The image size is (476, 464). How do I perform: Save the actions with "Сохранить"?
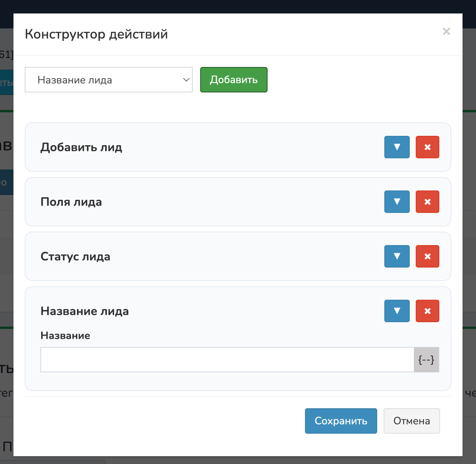[x=341, y=421]
